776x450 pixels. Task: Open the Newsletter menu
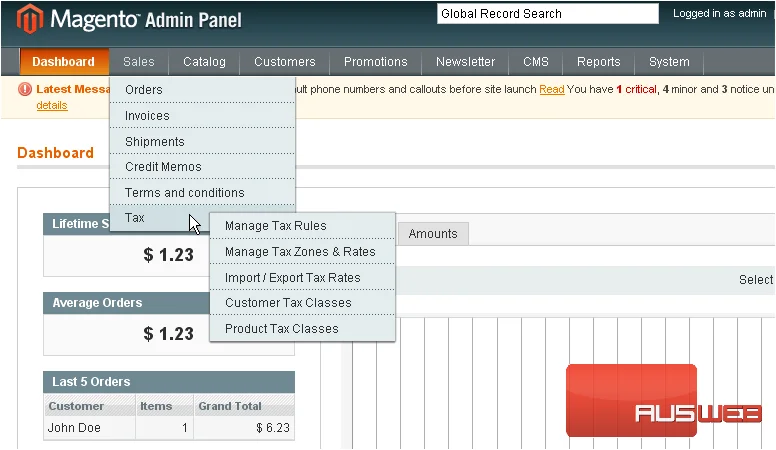click(465, 62)
